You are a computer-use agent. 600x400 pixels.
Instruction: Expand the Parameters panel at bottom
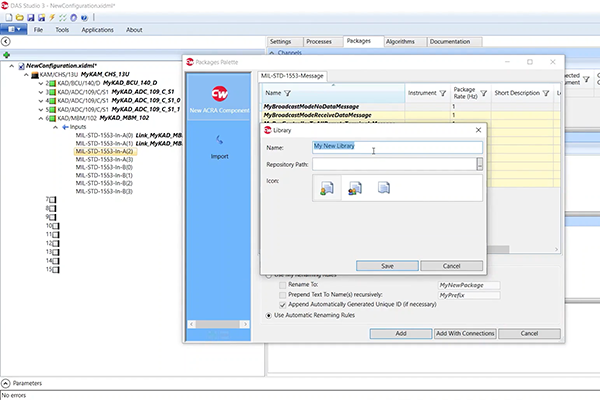pos(6,383)
